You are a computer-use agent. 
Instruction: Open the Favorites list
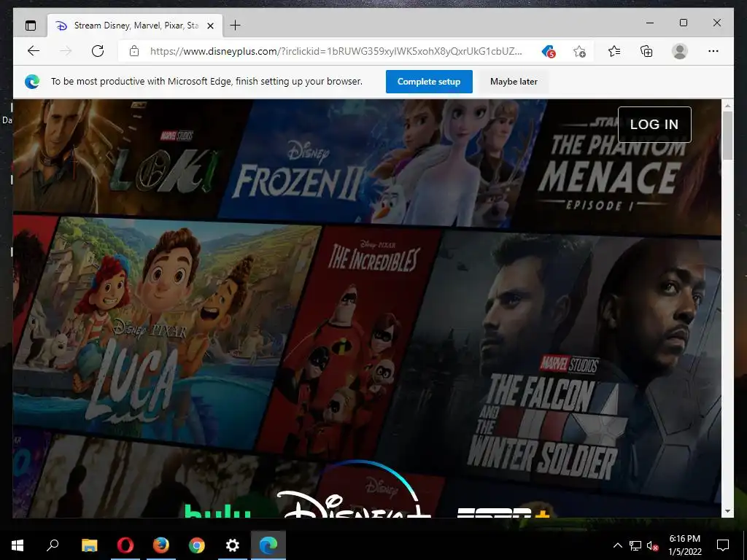click(614, 51)
